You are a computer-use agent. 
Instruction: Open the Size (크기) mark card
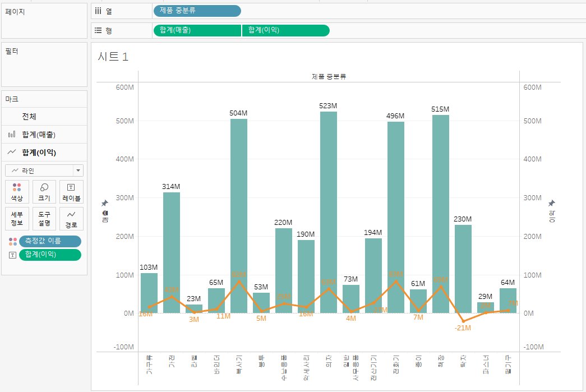point(44,192)
